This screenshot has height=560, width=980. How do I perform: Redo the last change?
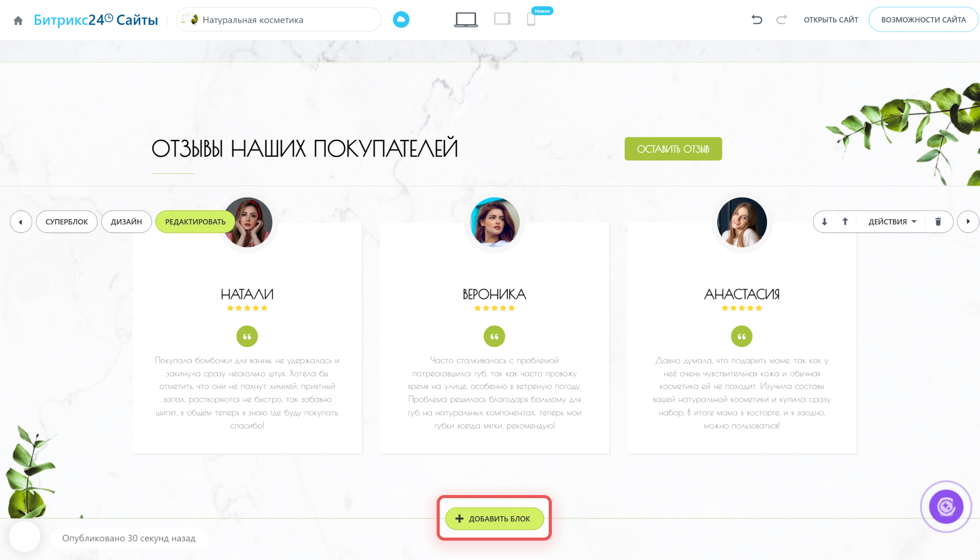click(782, 20)
